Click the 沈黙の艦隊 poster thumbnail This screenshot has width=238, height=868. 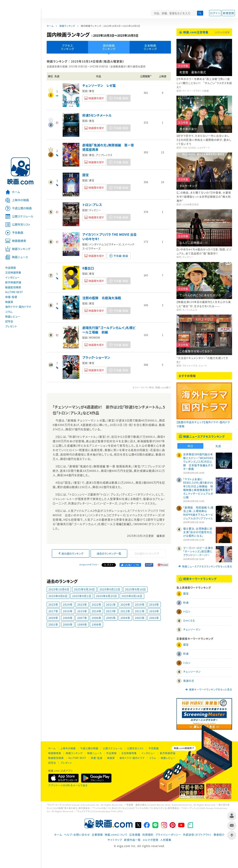click(x=71, y=308)
